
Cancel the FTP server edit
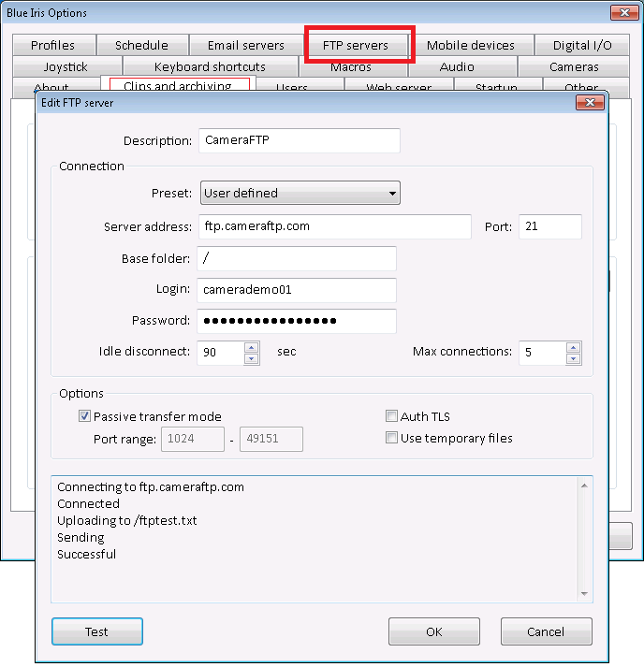[x=546, y=631]
